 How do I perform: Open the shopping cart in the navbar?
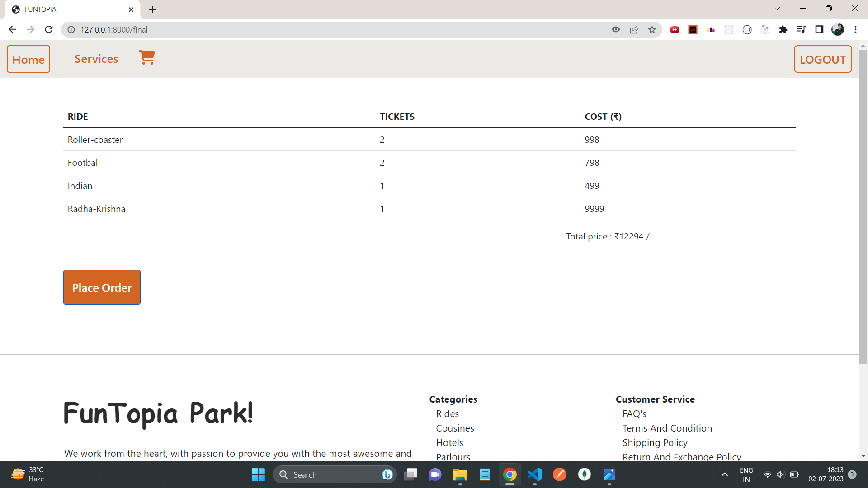(x=147, y=58)
